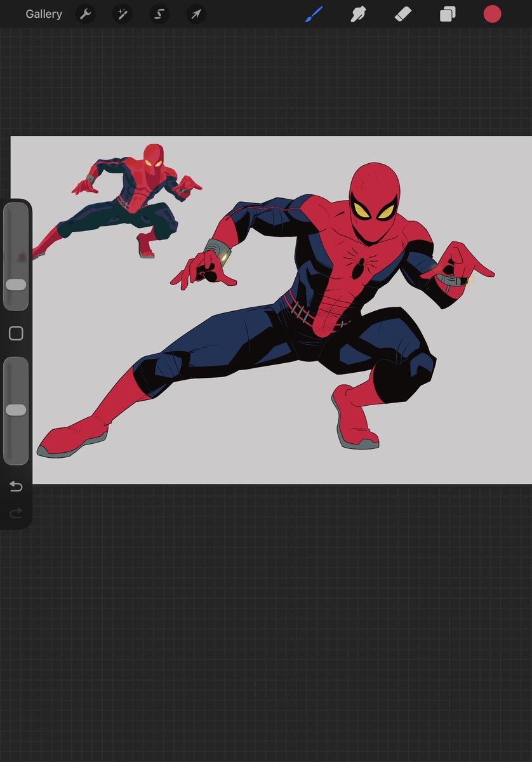Activate the Selection tool
532x762 pixels.
tap(159, 14)
